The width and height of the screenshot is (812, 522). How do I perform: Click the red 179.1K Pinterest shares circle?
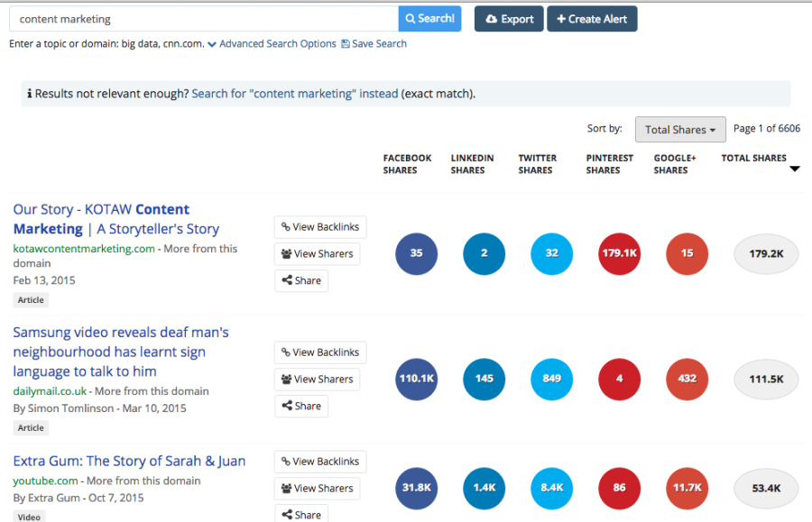click(x=619, y=253)
